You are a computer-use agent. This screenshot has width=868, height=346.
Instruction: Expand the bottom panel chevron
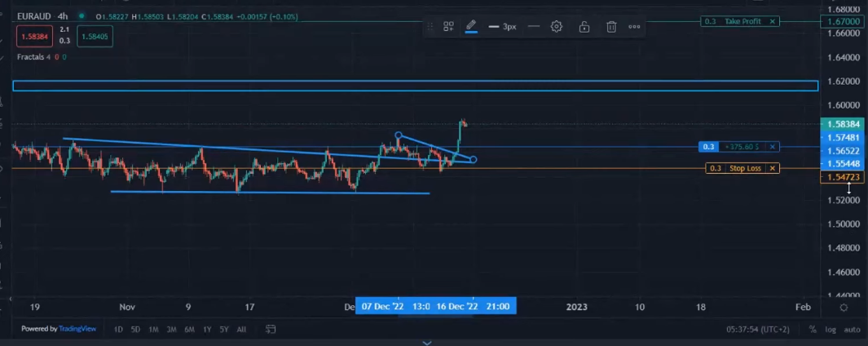[x=427, y=343]
